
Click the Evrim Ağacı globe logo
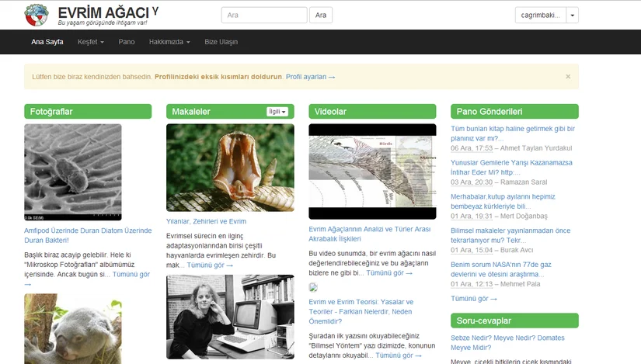[36, 15]
